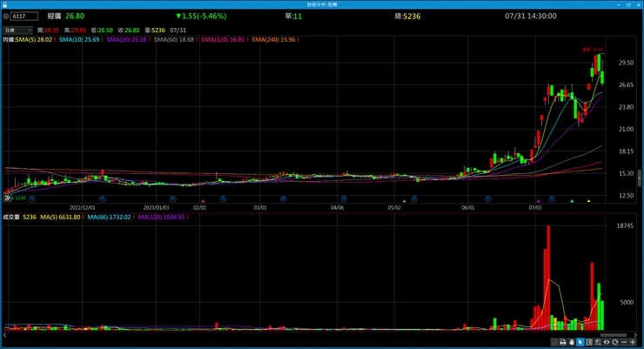This screenshot has width=644, height=349.
Task: Click the horizontal scrollbar thumb at bottom right
Action: [614, 335]
